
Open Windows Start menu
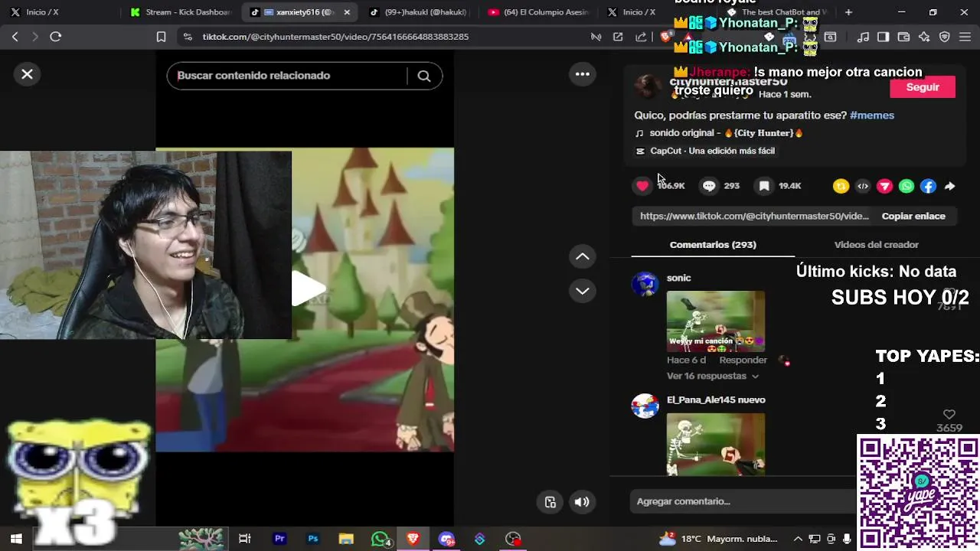tap(16, 539)
